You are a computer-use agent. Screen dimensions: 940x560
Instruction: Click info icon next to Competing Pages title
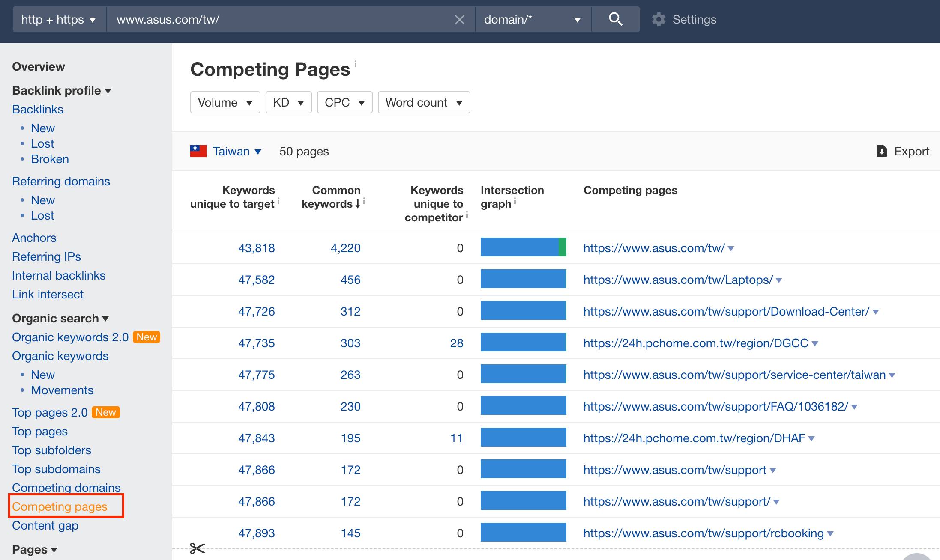tap(356, 64)
